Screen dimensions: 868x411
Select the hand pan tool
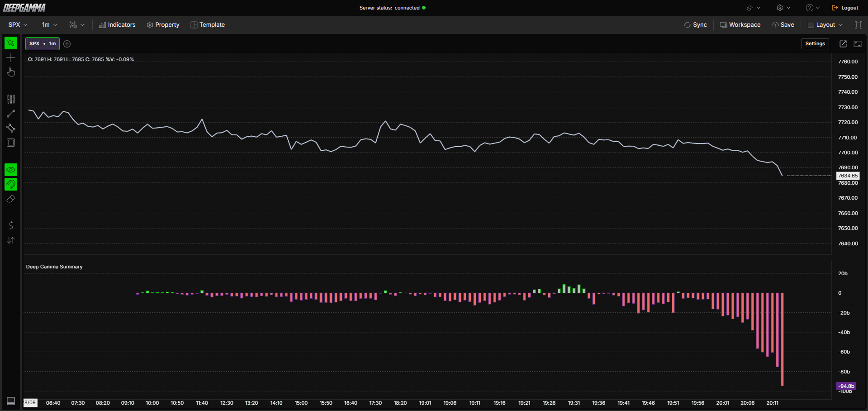11,72
